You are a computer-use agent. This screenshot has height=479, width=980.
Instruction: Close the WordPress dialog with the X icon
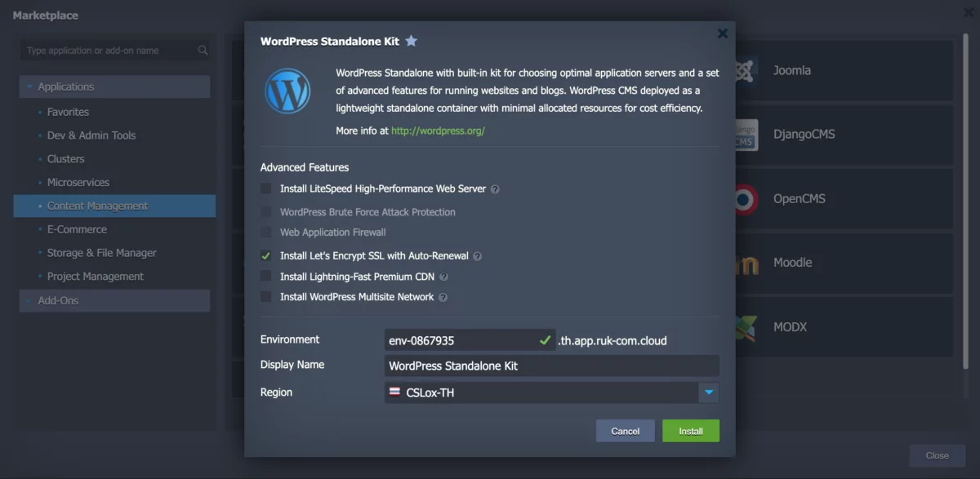(x=722, y=33)
